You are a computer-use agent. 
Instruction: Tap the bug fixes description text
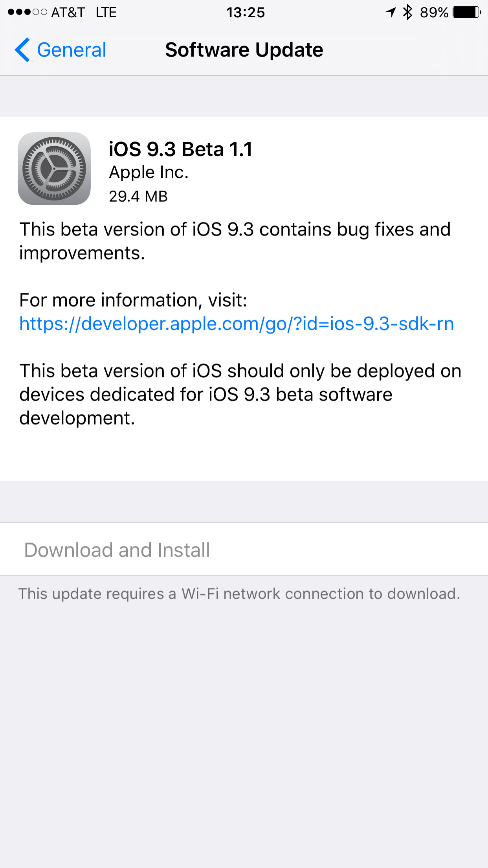[235, 241]
